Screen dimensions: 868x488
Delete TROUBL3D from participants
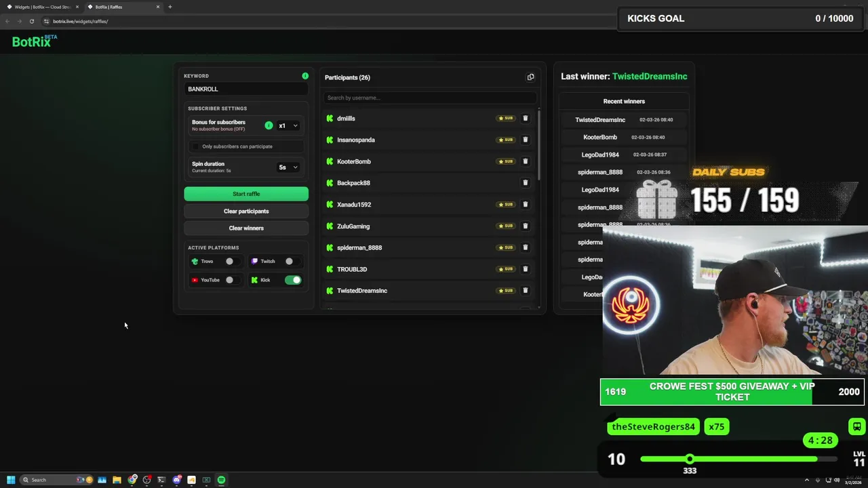click(525, 269)
